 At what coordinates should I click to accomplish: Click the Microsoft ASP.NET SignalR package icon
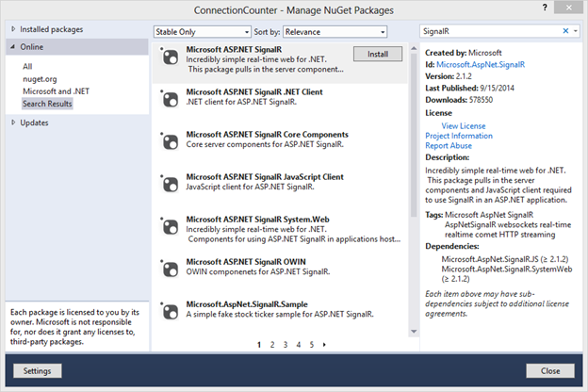(x=169, y=58)
